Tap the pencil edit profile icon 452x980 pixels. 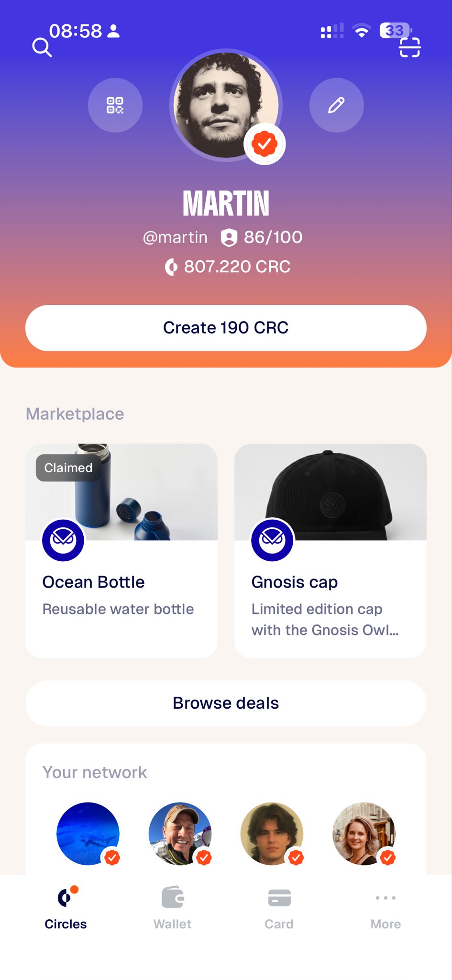pyautogui.click(x=336, y=105)
